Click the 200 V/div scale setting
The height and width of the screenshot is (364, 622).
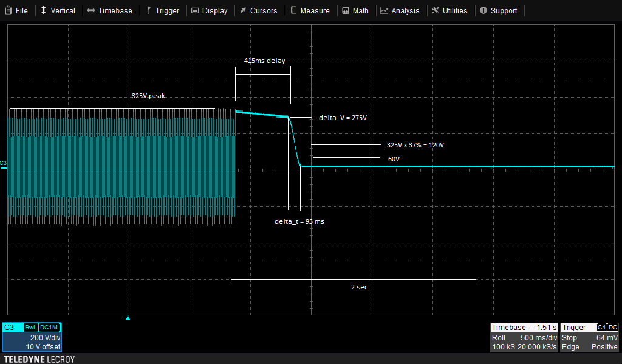point(44,337)
